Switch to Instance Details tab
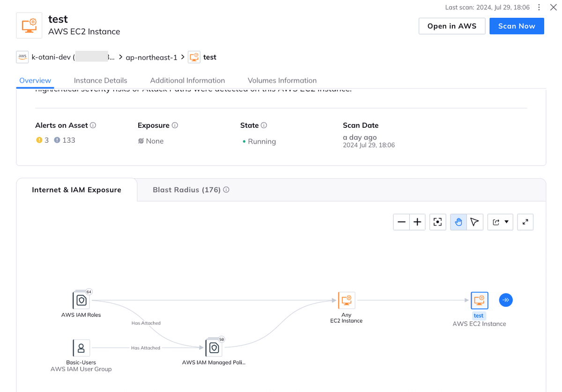 pyautogui.click(x=100, y=80)
